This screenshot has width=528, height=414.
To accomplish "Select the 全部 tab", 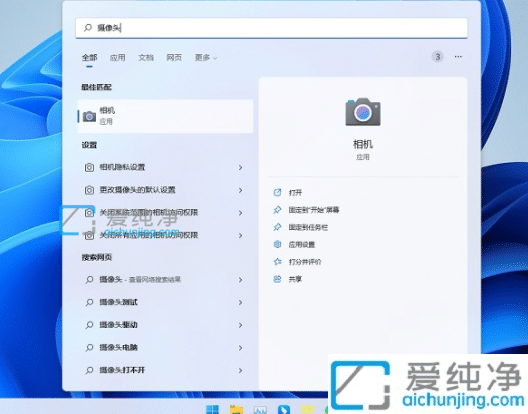I will 89,58.
